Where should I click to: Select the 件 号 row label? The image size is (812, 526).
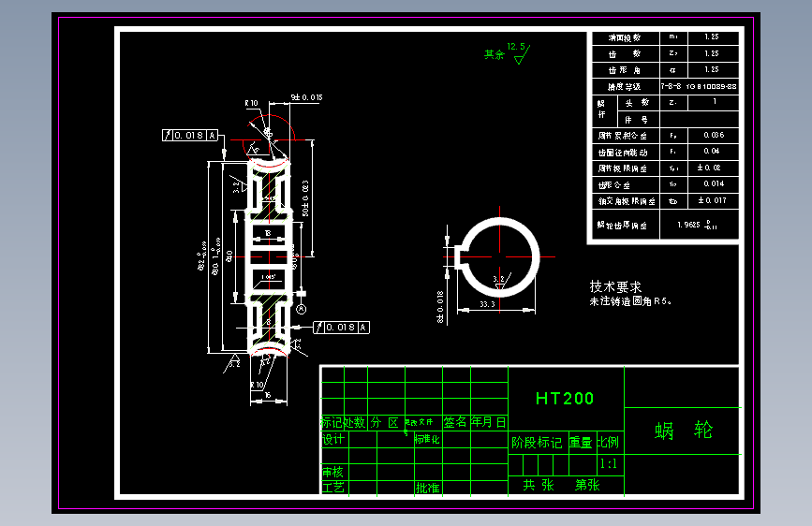point(637,120)
